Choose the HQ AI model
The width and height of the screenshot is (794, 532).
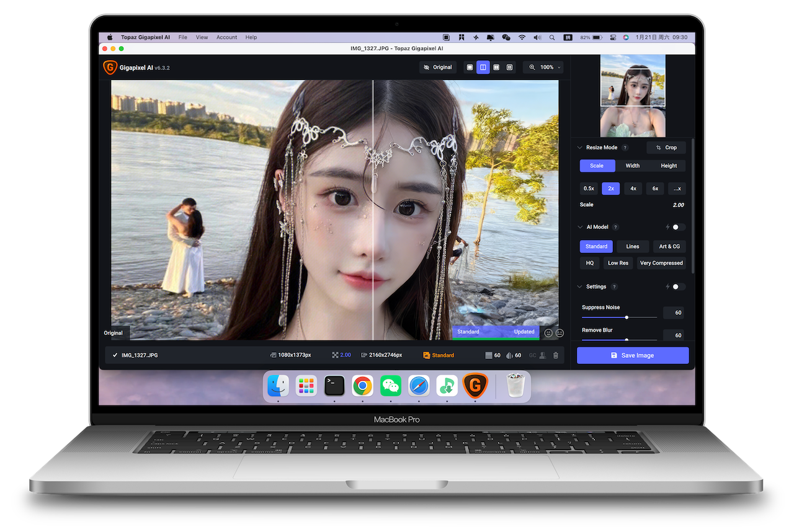(x=590, y=263)
